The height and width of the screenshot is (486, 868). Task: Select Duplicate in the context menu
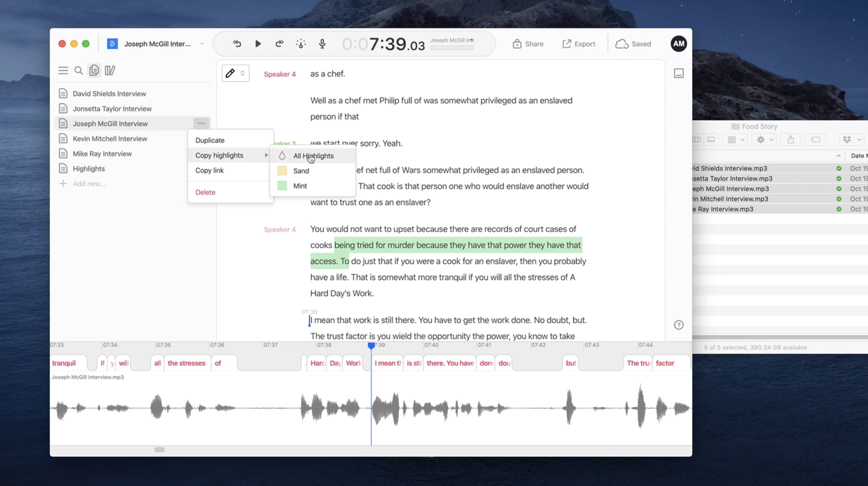pos(209,140)
